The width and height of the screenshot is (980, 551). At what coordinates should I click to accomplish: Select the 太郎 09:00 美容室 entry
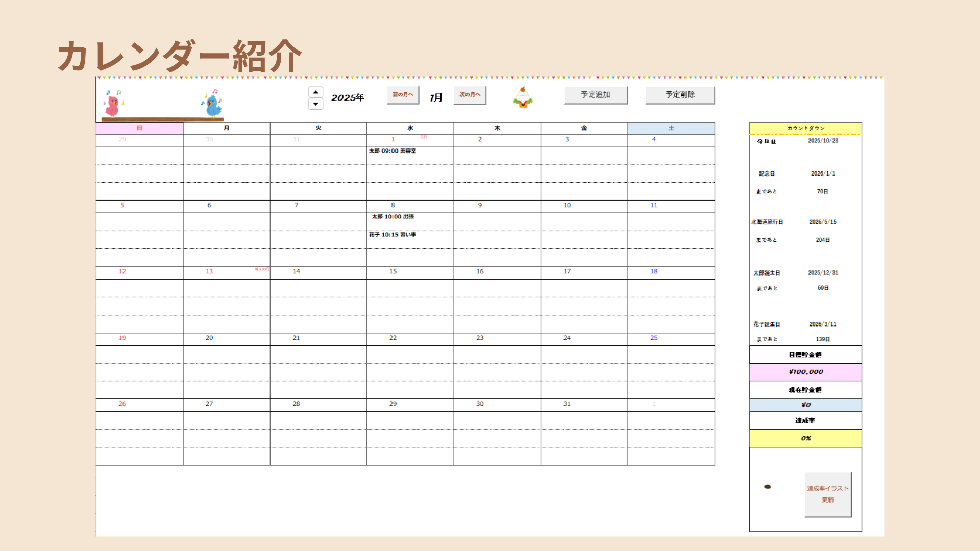pyautogui.click(x=393, y=151)
